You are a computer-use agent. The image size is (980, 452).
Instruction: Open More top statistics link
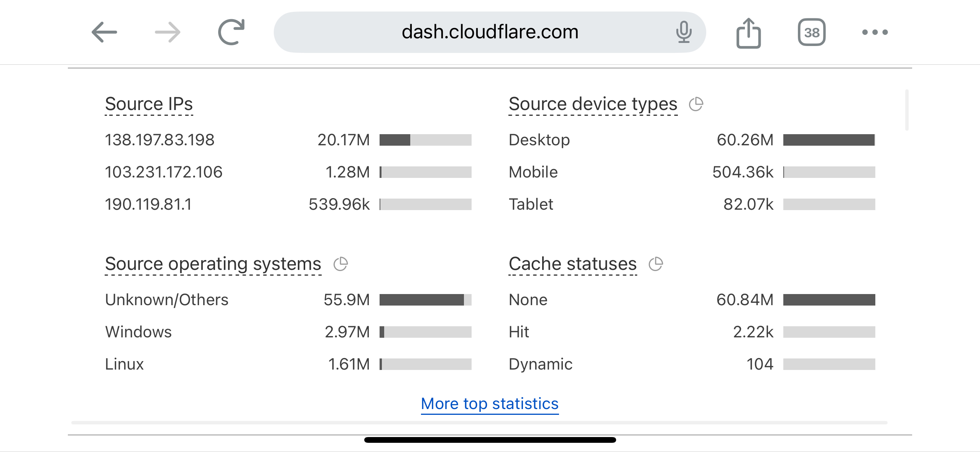click(x=490, y=404)
